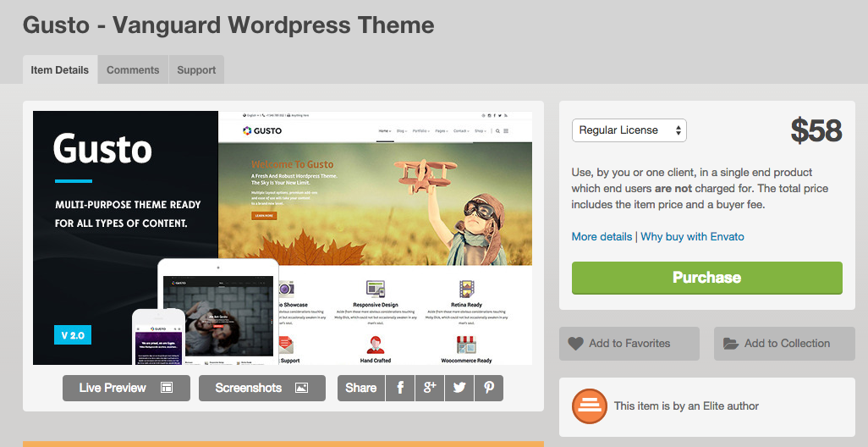This screenshot has height=447, width=868.
Task: Add the item to Favorites
Action: 629,344
